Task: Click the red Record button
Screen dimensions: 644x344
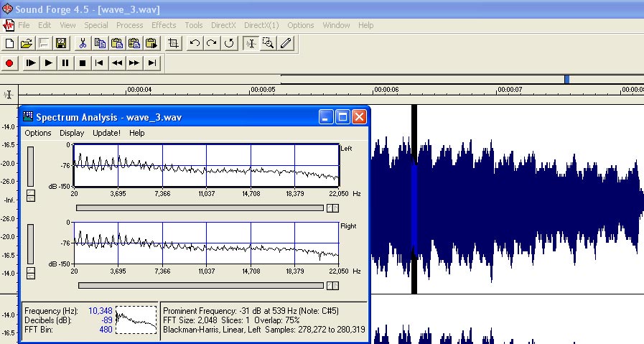Action: click(x=9, y=63)
